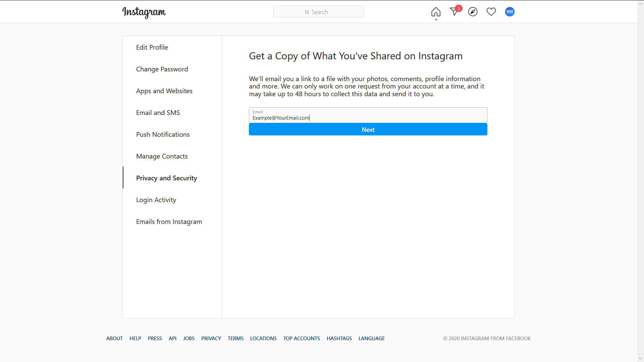The width and height of the screenshot is (644, 362).
Task: Select Manage Contacts in sidebar
Action: pos(162,156)
